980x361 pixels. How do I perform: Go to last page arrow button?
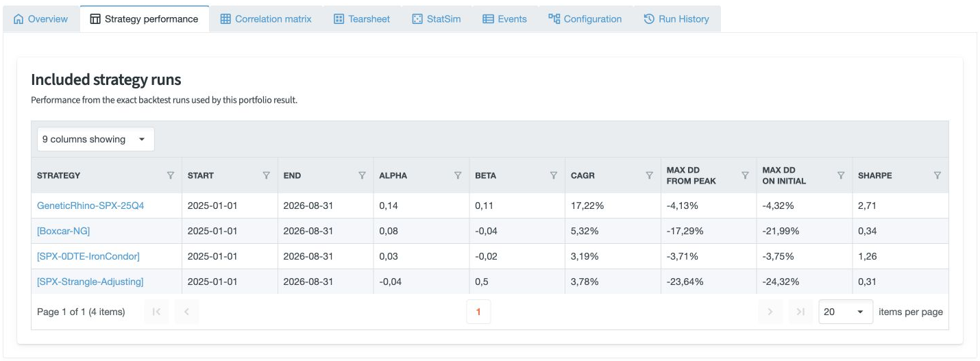[x=800, y=312]
